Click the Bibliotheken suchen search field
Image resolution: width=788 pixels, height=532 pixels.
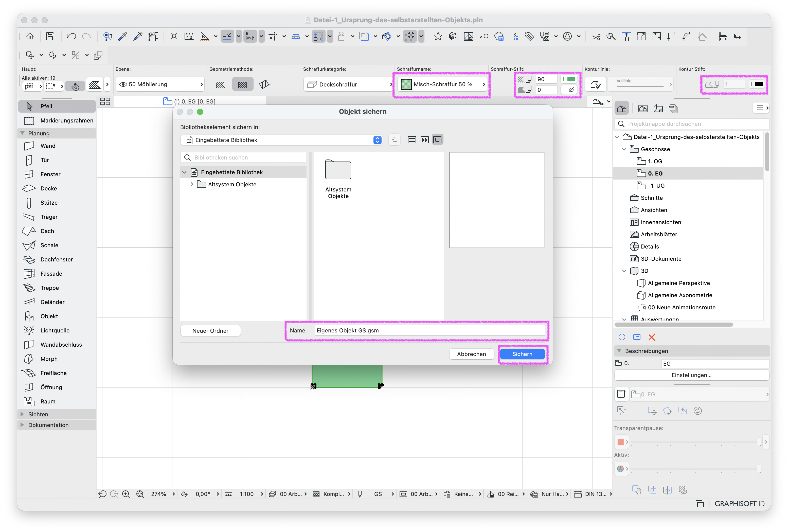(243, 158)
